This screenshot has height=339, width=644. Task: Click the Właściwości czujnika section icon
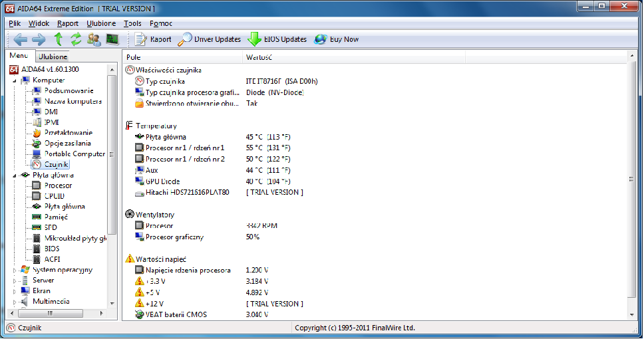coord(130,70)
